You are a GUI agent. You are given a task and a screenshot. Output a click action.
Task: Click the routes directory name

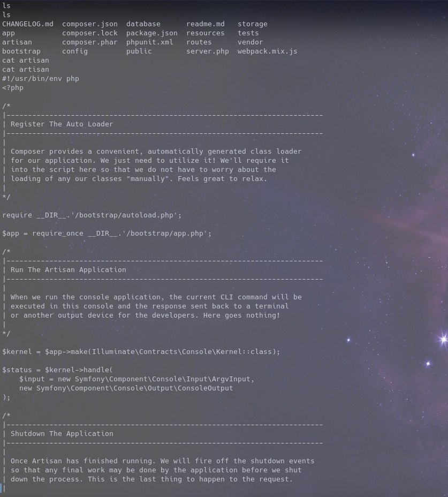[199, 42]
